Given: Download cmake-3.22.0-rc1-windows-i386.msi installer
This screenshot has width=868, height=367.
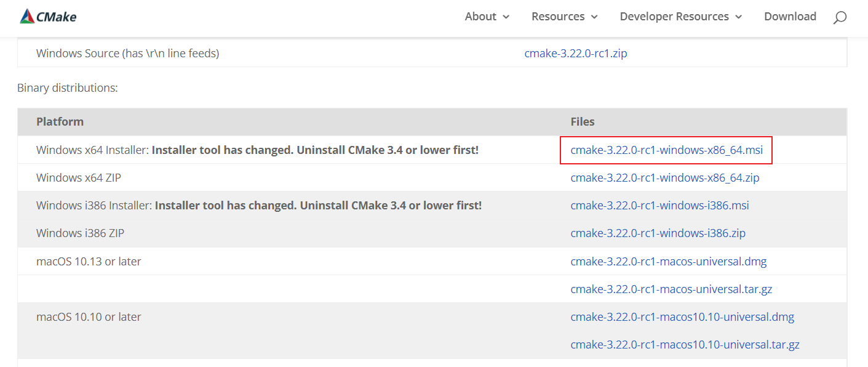Looking at the screenshot, I should pos(659,206).
